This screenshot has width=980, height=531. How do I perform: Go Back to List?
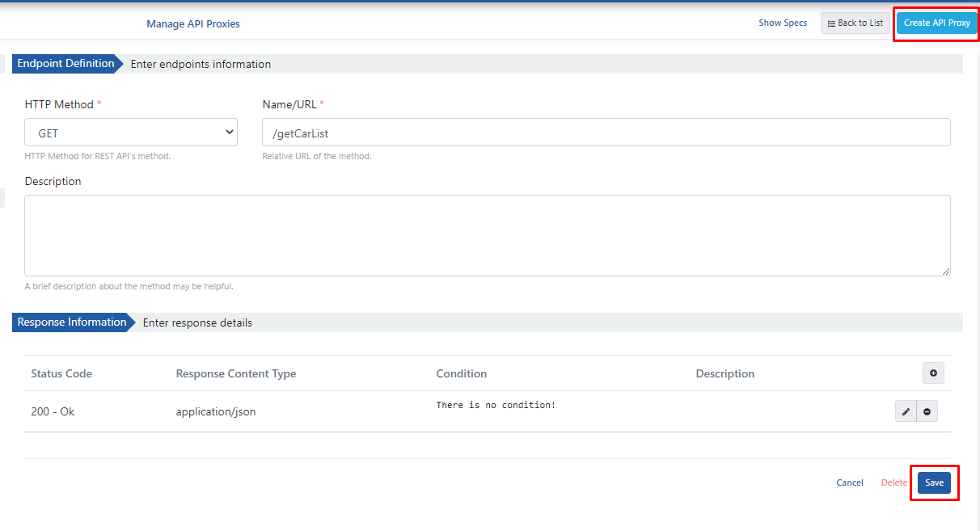coord(855,23)
